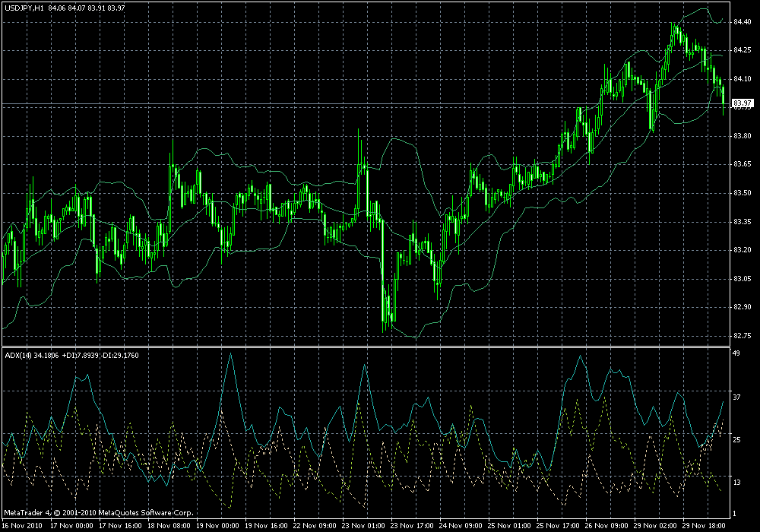Click the 22 Nov 09:00 time label
This screenshot has height=532, width=760.
pyautogui.click(x=315, y=526)
